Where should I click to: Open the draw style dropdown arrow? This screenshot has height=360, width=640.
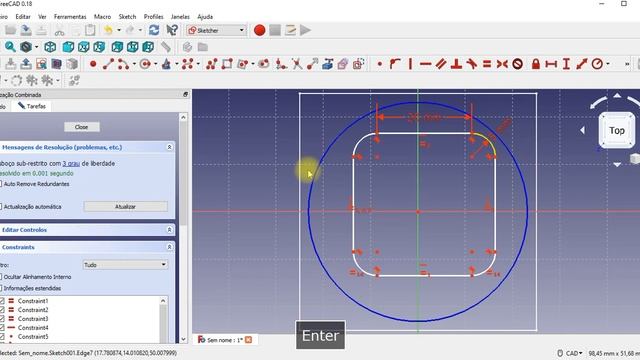tap(36, 47)
